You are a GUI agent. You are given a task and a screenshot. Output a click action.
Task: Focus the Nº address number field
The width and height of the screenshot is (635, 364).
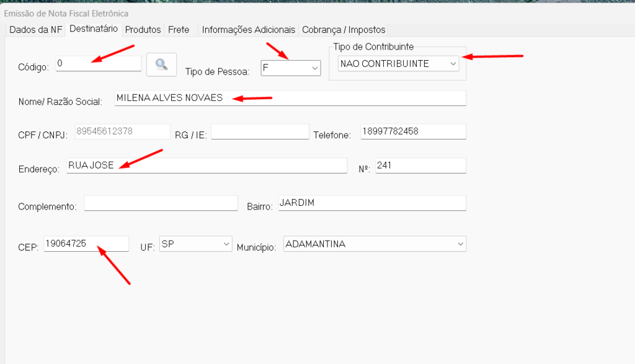click(x=419, y=166)
